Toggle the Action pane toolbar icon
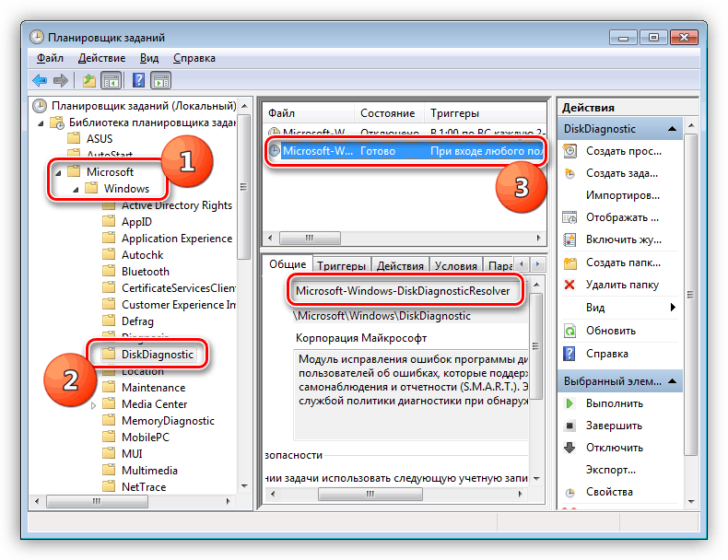The width and height of the screenshot is (728, 560). pos(161,81)
